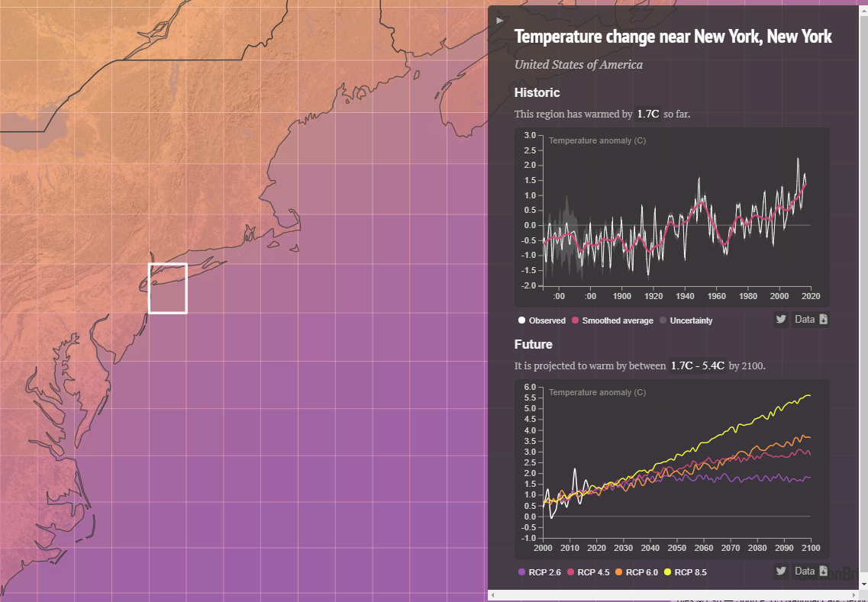Click "United States of America" subtitle

(x=579, y=65)
